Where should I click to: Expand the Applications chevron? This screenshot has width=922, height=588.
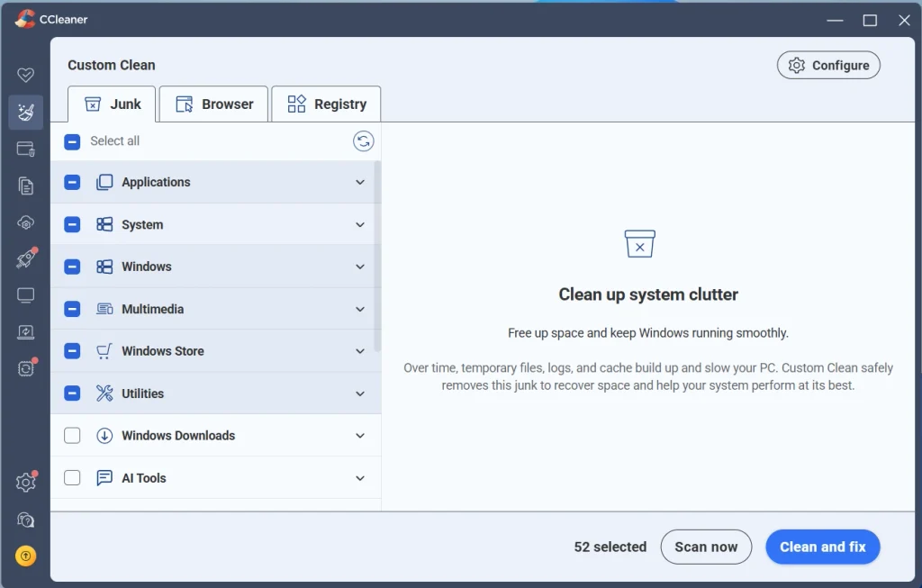[360, 182]
